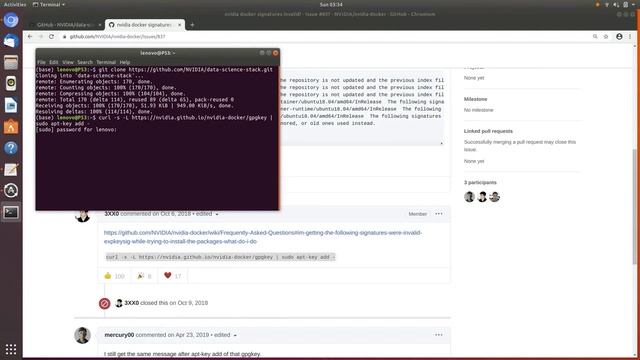Click the red closed-issue icon
Screen dimensions: 640x360
tap(104, 303)
